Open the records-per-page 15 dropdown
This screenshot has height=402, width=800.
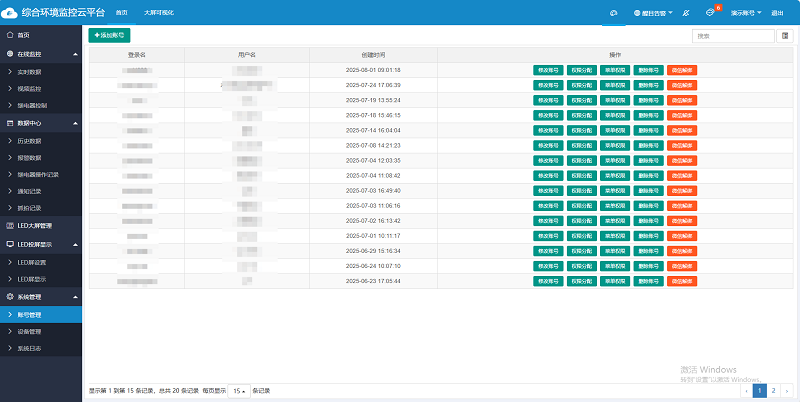(x=239, y=390)
